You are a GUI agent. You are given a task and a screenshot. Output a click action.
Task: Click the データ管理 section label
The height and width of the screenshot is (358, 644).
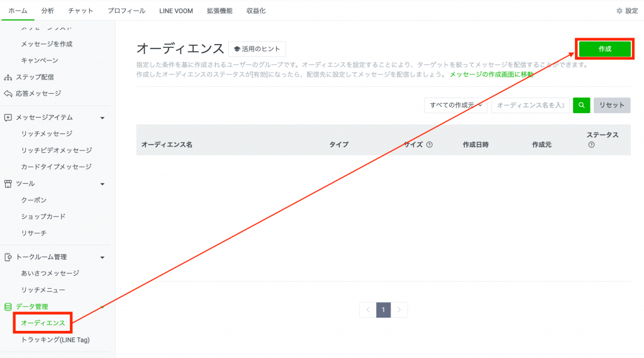pyautogui.click(x=32, y=306)
